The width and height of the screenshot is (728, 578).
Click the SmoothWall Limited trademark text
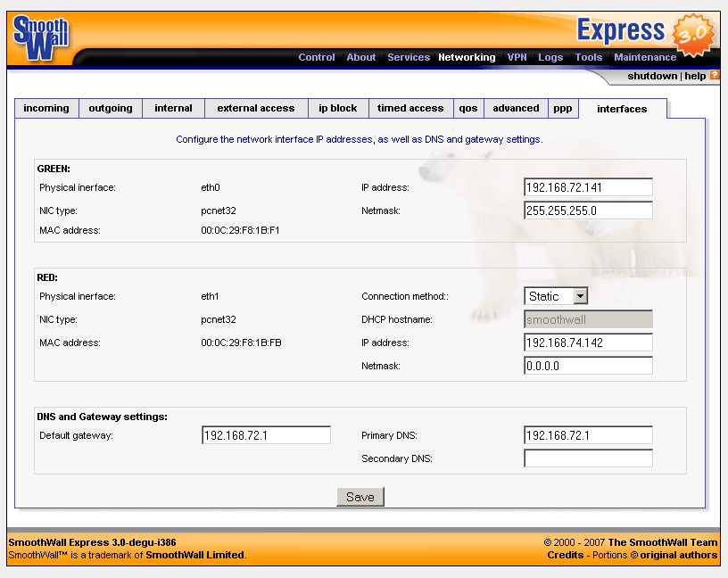point(195,555)
